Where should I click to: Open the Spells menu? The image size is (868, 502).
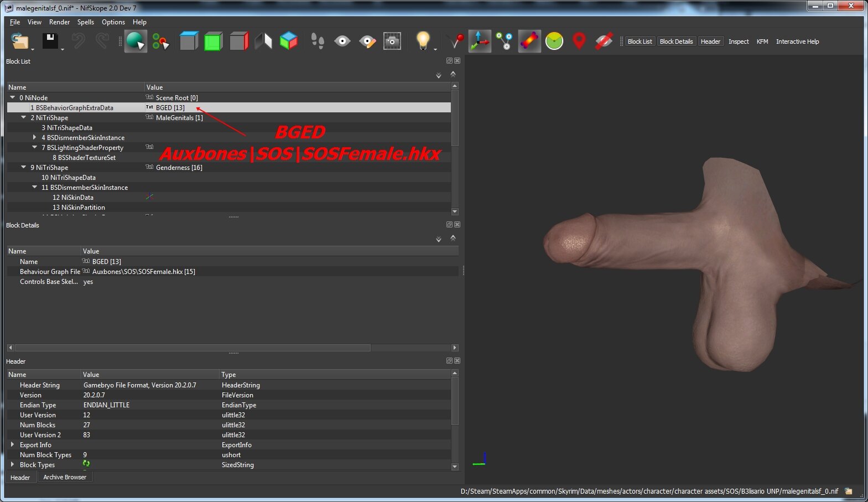point(85,22)
